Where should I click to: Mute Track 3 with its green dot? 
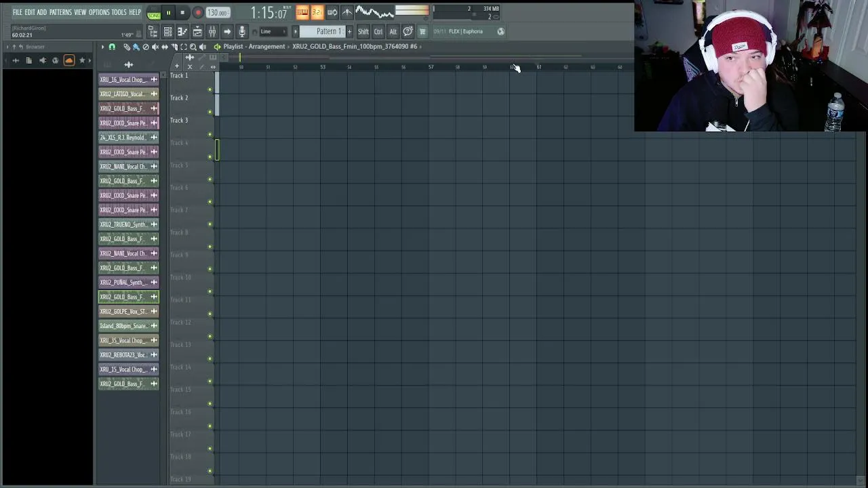(210, 134)
